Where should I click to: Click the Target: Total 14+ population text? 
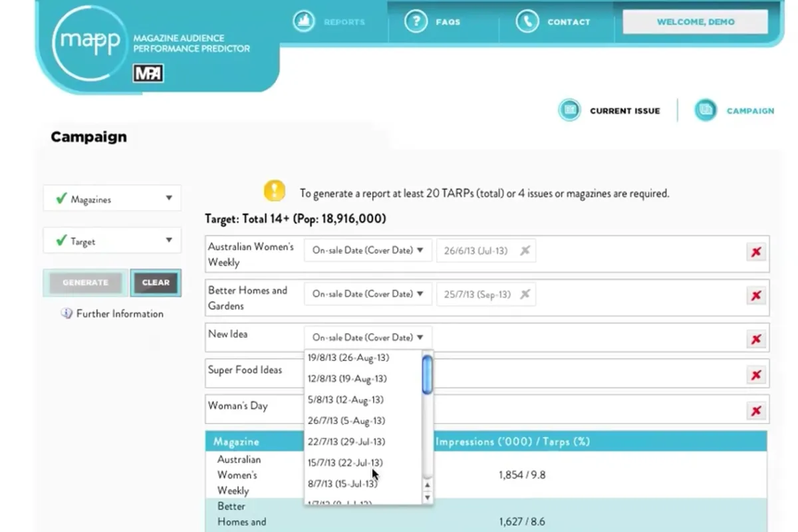pos(295,219)
